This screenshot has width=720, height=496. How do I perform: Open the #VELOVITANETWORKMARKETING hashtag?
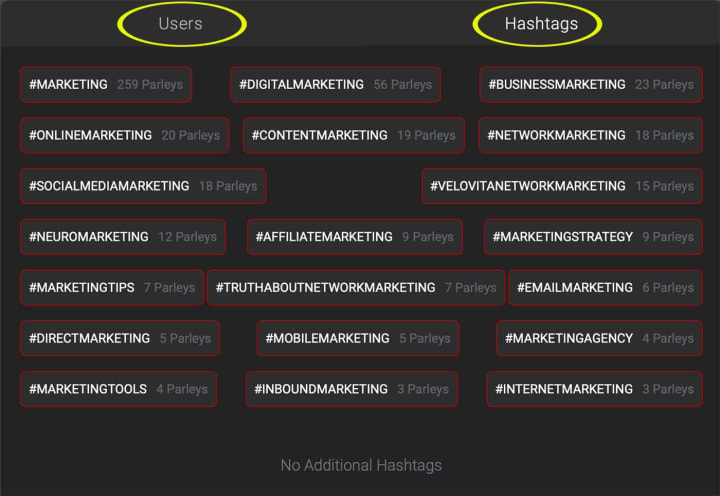[x=562, y=186]
